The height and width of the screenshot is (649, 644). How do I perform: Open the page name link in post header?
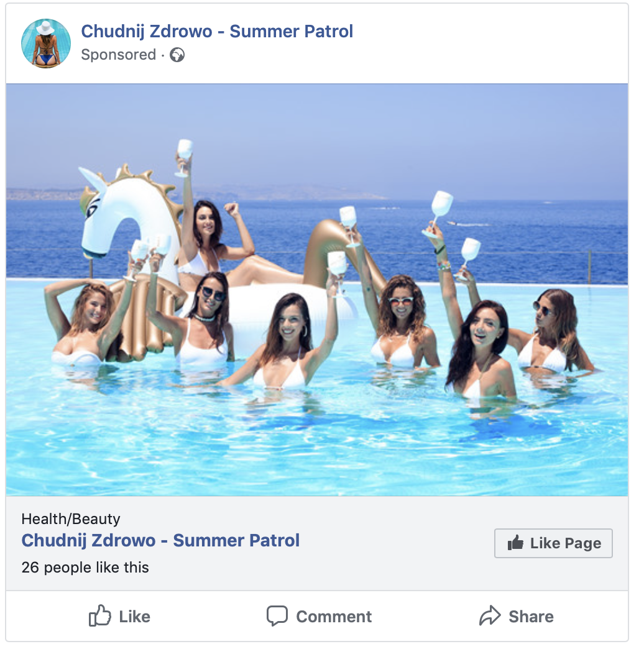pyautogui.click(x=217, y=31)
